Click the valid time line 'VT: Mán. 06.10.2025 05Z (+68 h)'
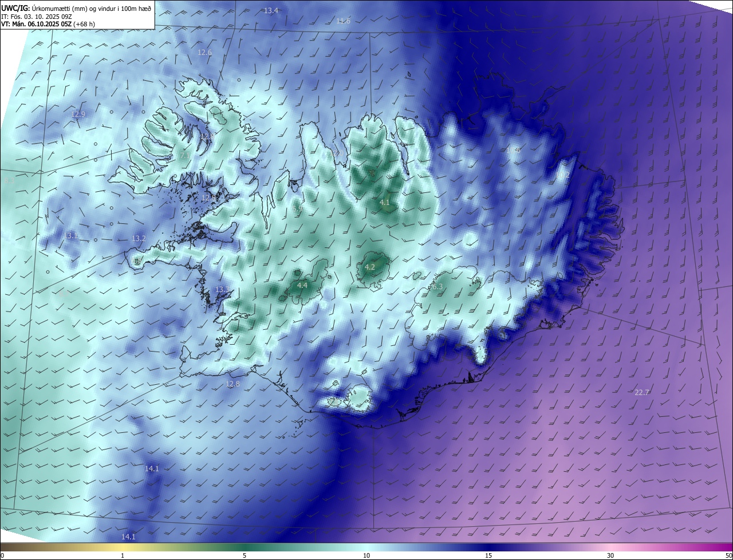Screen dimensions: 733x560 pos(48,24)
